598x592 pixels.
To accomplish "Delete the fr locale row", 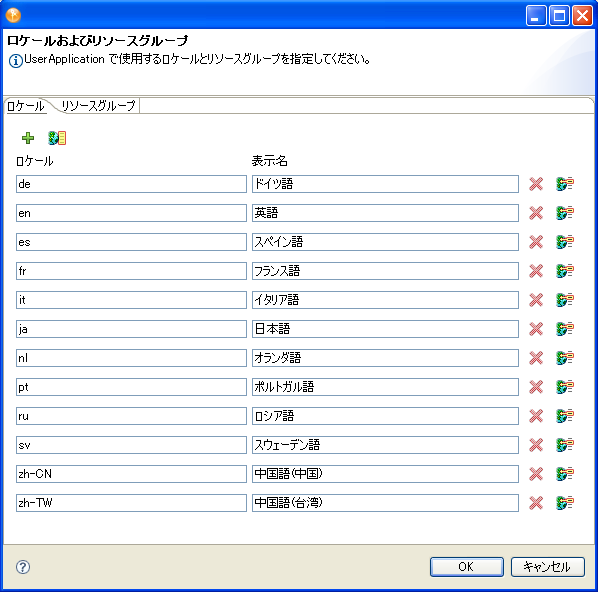I will (536, 271).
